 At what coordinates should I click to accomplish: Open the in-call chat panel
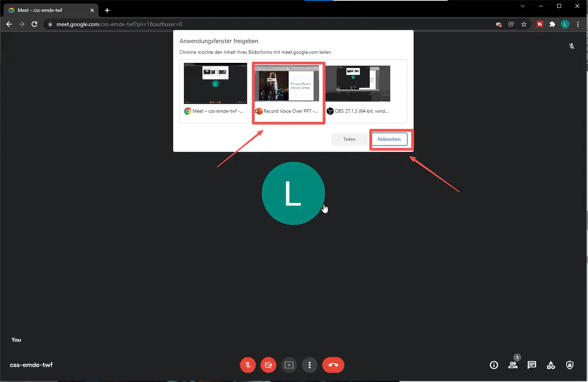pyautogui.click(x=531, y=365)
